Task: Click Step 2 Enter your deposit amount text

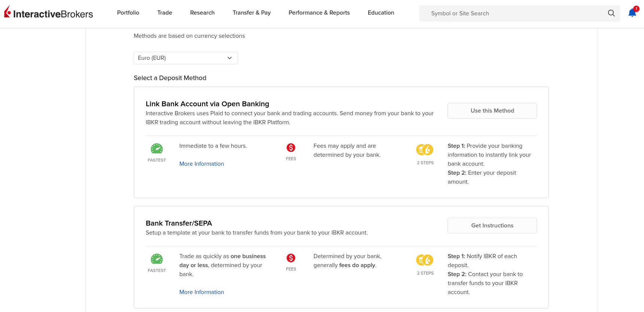Action: pos(482,177)
